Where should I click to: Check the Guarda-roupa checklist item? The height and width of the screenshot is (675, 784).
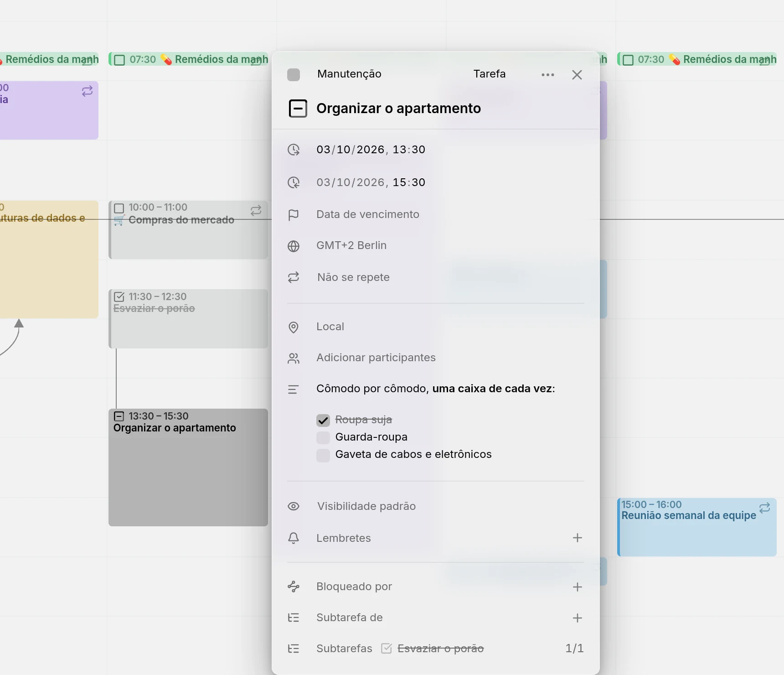[323, 437]
